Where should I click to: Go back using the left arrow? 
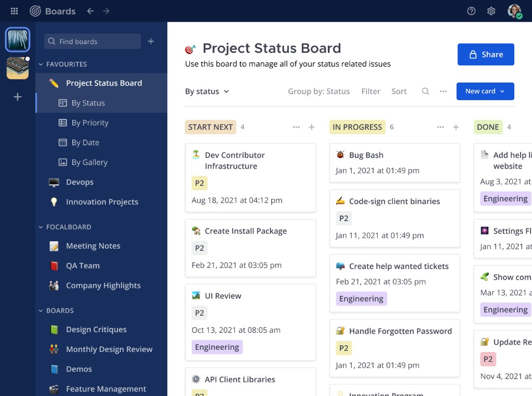90,11
